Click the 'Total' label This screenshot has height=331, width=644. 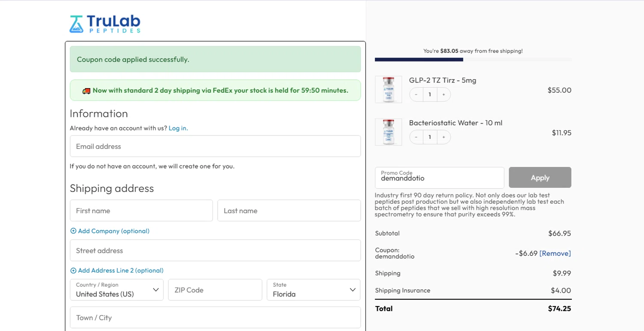(384, 309)
